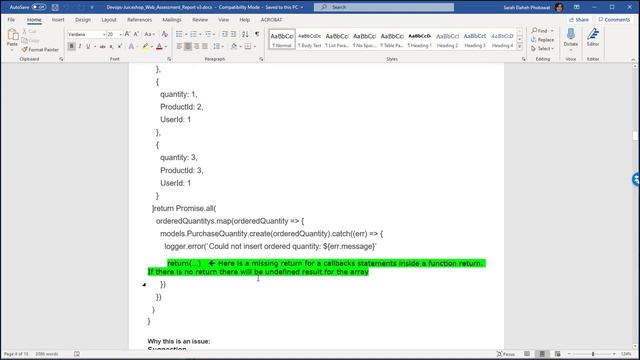Screen dimensions: 640x360
Task: Expand the Styles gallery More arrow
Action: tap(520, 47)
